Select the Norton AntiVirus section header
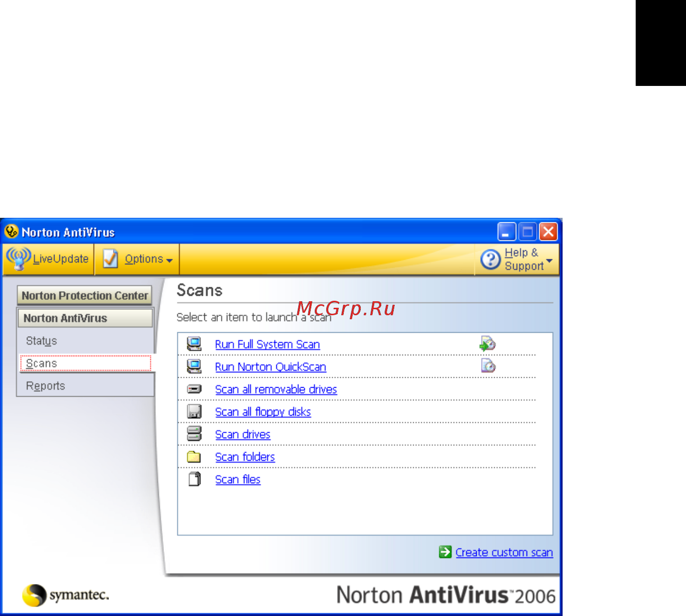The image size is (686, 616). point(85,318)
